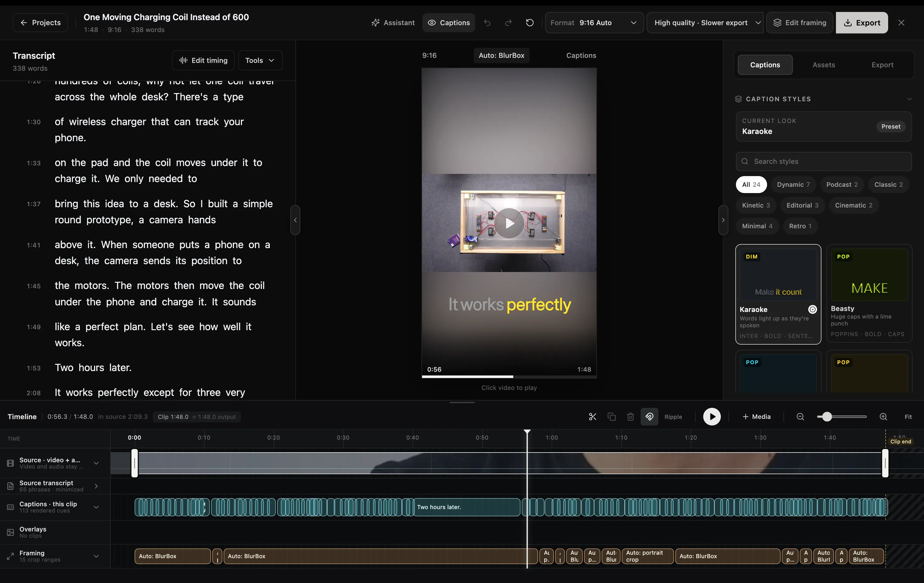Click the trash delete icon in timeline

[631, 417]
